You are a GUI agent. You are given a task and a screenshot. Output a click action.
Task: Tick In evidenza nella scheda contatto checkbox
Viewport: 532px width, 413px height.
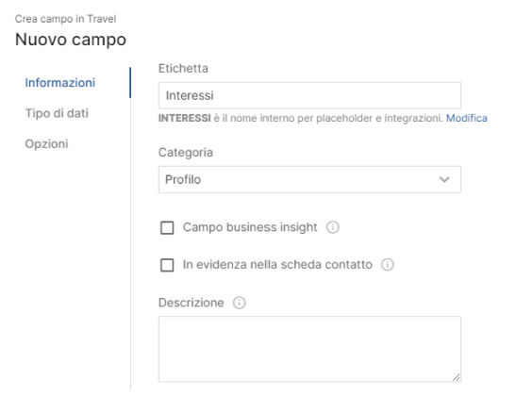(167, 265)
